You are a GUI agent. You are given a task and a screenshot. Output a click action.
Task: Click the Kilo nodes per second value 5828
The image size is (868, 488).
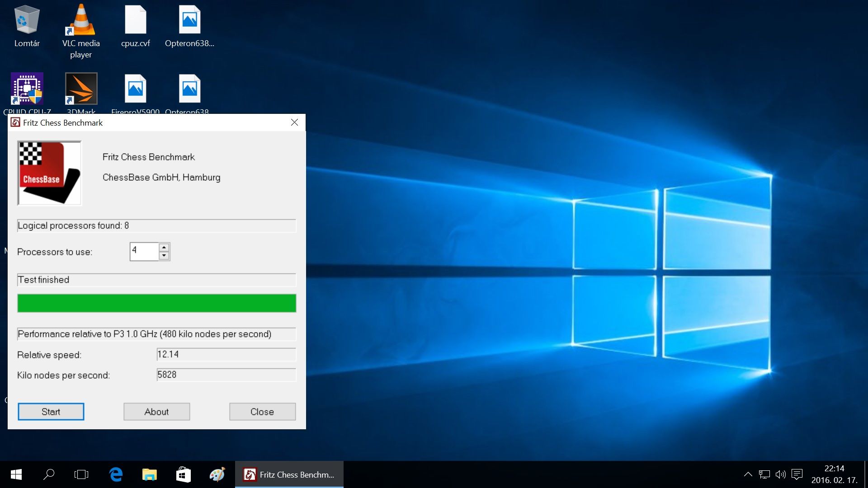pos(226,375)
